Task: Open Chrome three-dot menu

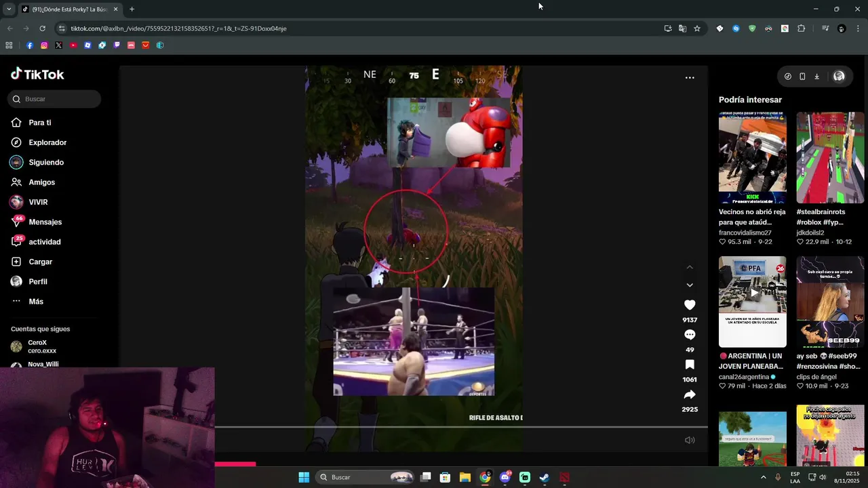Action: [858, 28]
